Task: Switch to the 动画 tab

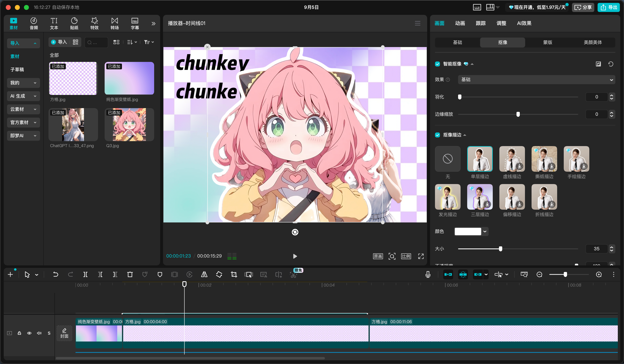Action: click(x=460, y=23)
